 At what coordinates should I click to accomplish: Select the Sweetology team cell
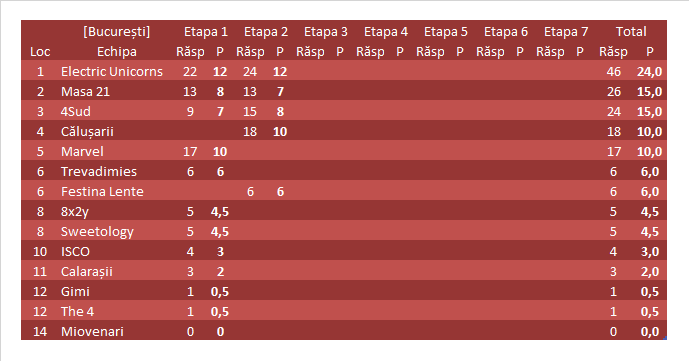tap(97, 232)
